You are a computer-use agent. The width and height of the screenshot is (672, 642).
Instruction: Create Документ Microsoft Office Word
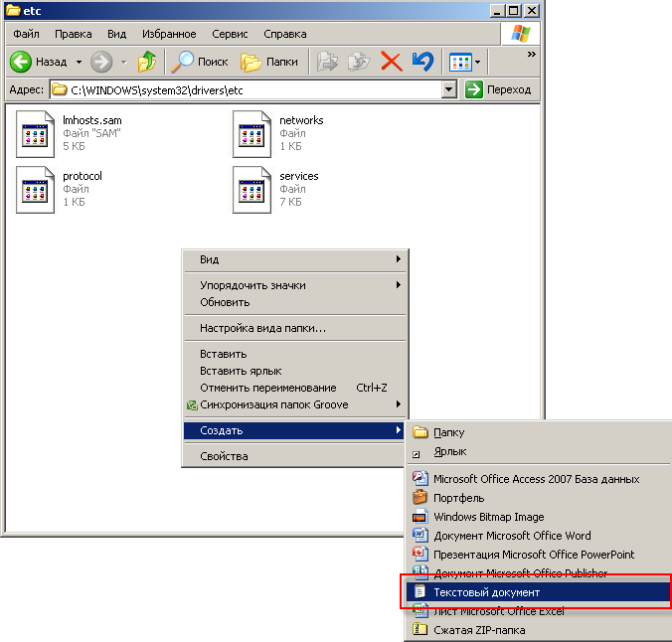[539, 536]
